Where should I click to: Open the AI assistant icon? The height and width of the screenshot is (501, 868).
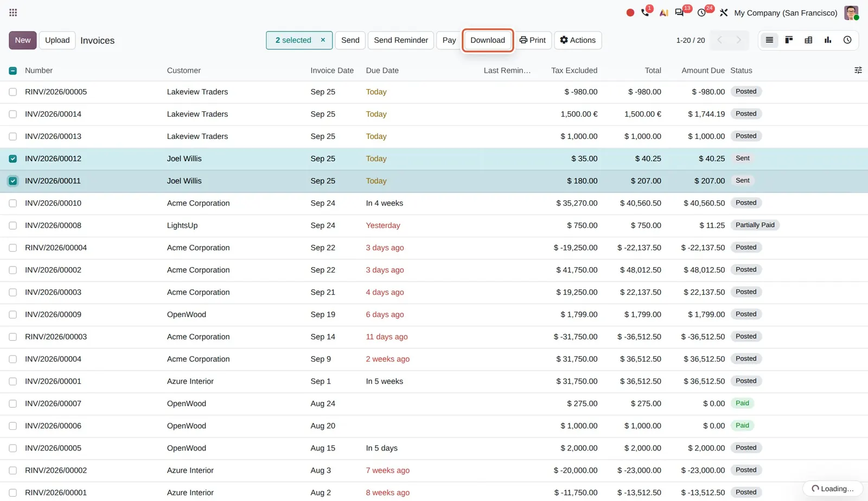[x=663, y=12]
